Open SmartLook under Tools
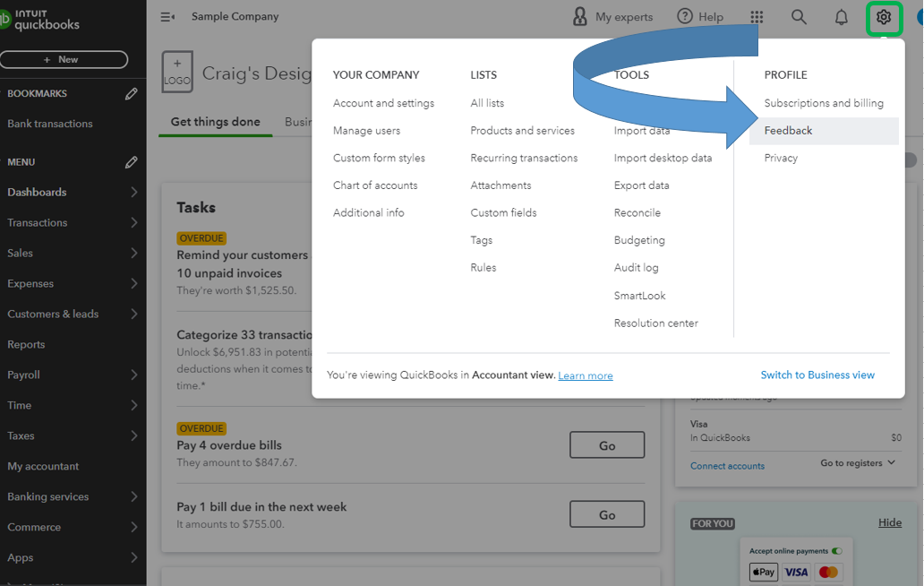Image resolution: width=924 pixels, height=586 pixels. coord(639,296)
